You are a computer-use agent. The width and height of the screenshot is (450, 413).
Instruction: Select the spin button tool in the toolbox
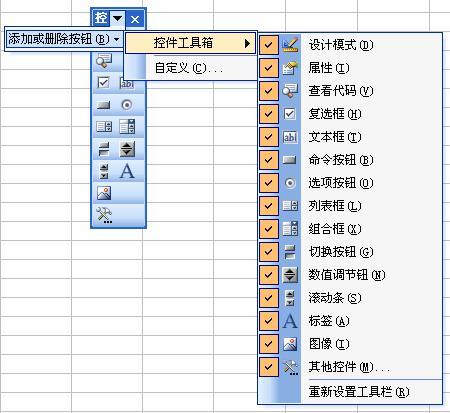point(127,149)
